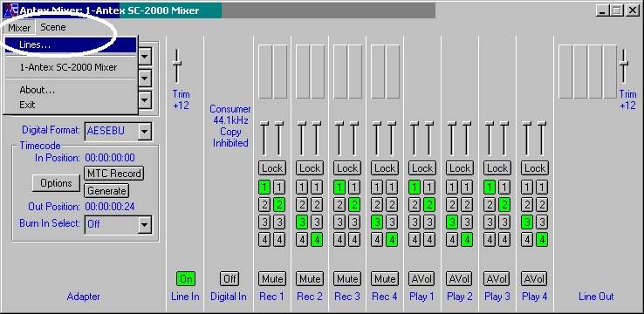Lock the Play 3 faders
The height and width of the screenshot is (314, 644).
[497, 167]
